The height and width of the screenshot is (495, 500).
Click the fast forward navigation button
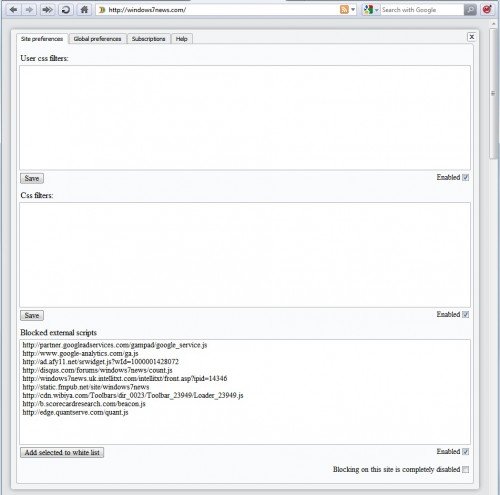pos(47,10)
